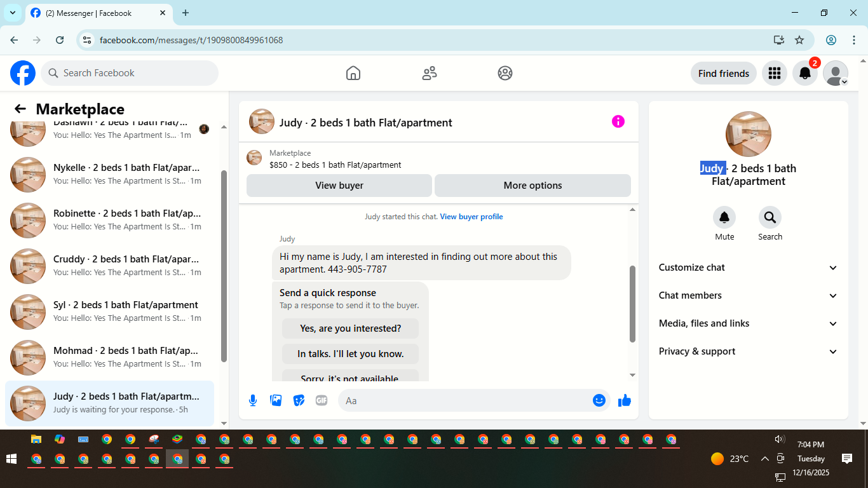The height and width of the screenshot is (488, 868).
Task: Click the browser address bar URL
Action: tap(191, 40)
